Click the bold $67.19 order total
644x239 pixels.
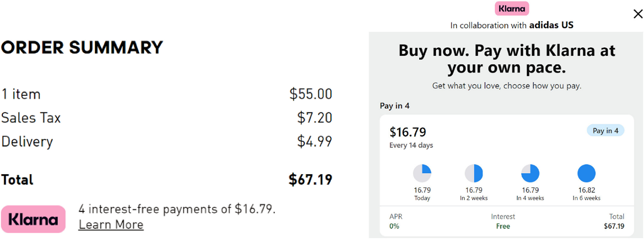(310, 179)
